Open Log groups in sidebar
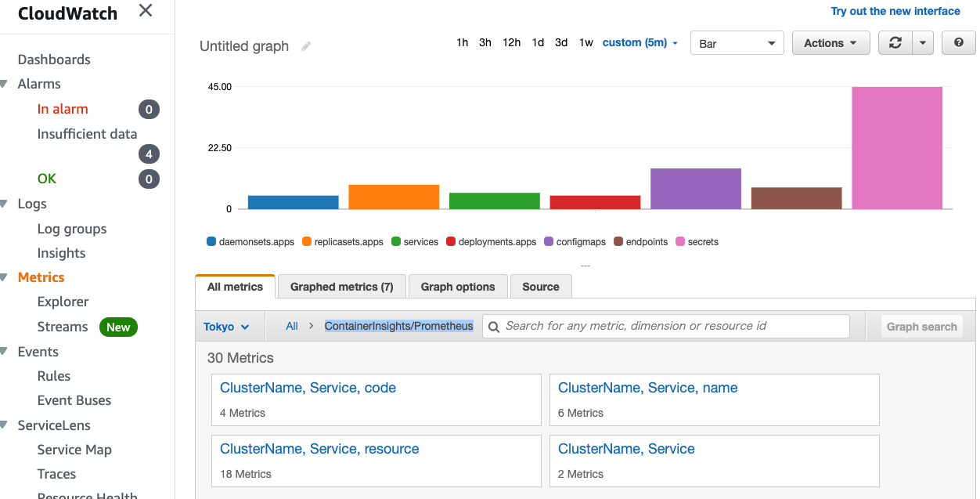Viewport: 980px width, 499px height. click(x=72, y=229)
